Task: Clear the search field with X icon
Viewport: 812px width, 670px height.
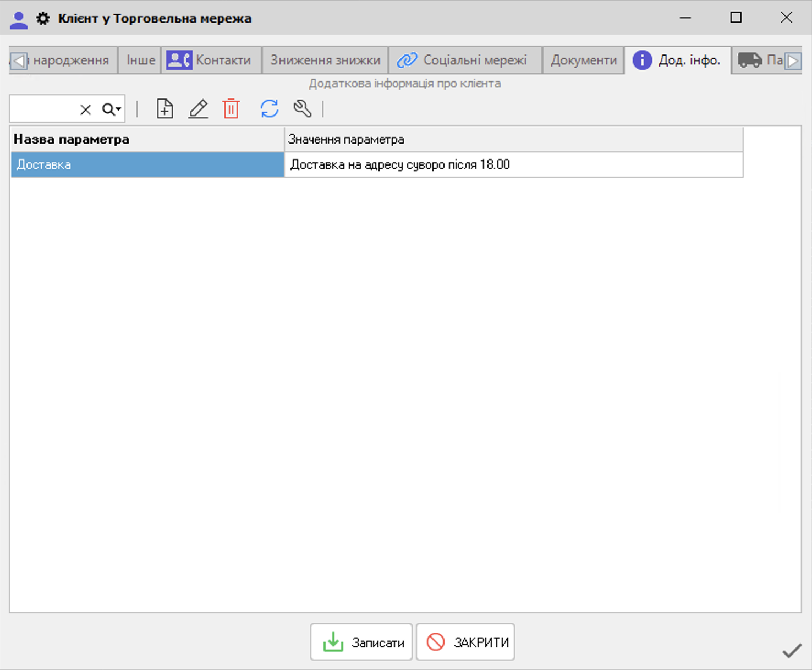Action: (x=85, y=109)
